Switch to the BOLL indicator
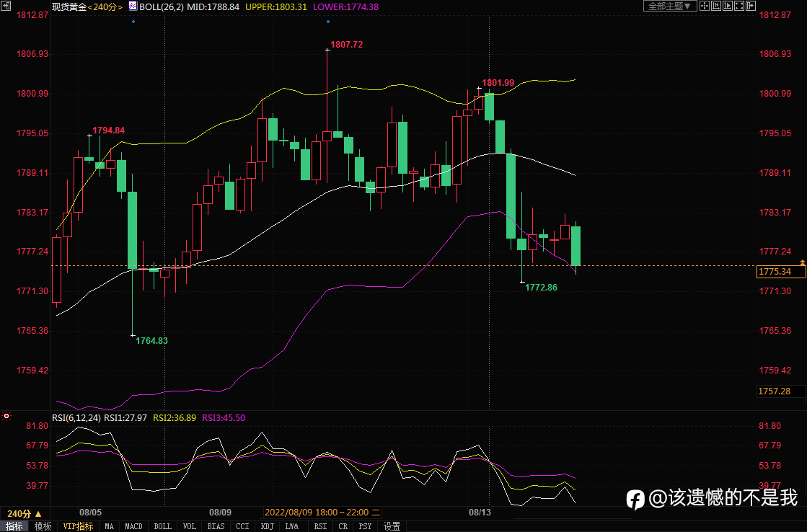Image resolution: width=807 pixels, height=532 pixels. click(x=163, y=526)
